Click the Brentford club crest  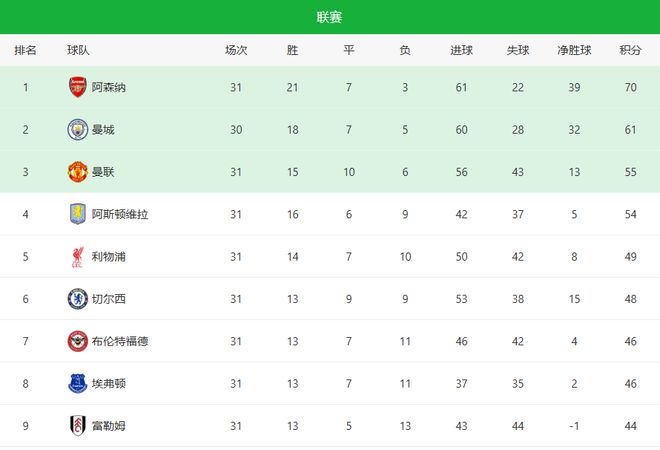78,340
